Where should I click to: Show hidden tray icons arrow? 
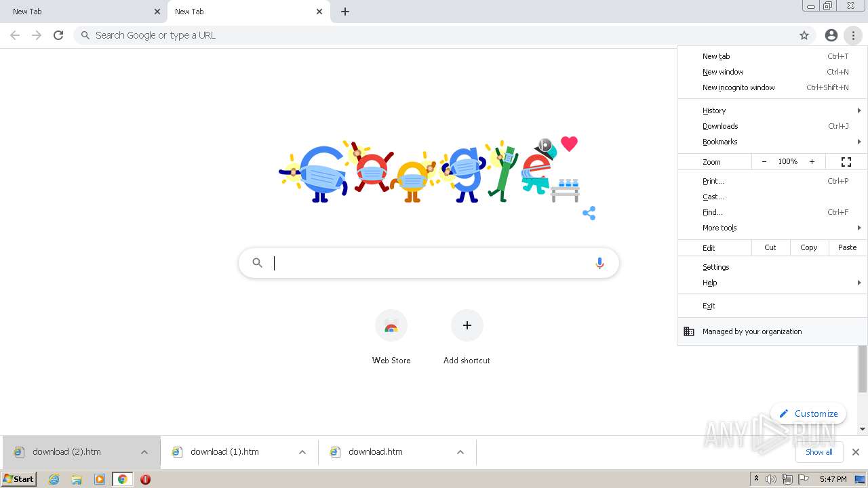click(756, 479)
